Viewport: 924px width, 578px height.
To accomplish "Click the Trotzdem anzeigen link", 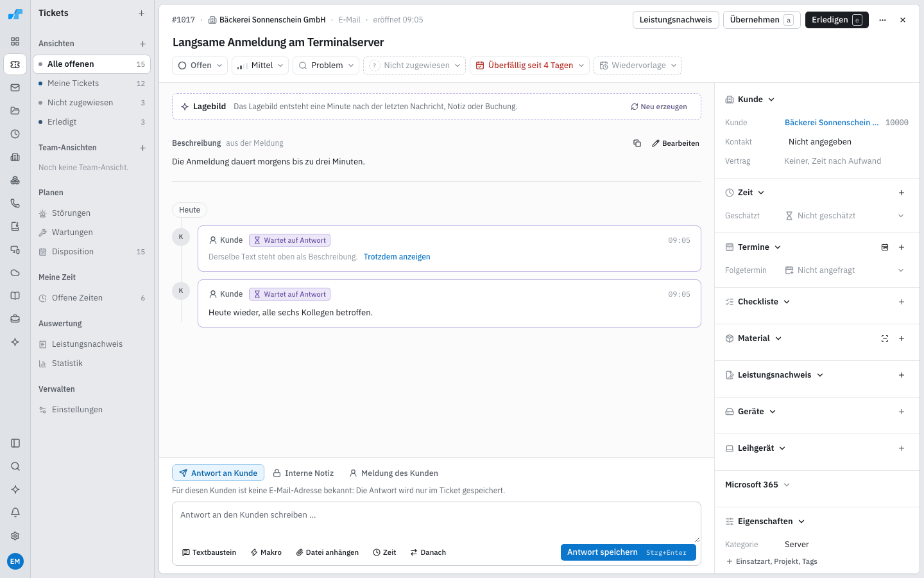I will pos(397,257).
